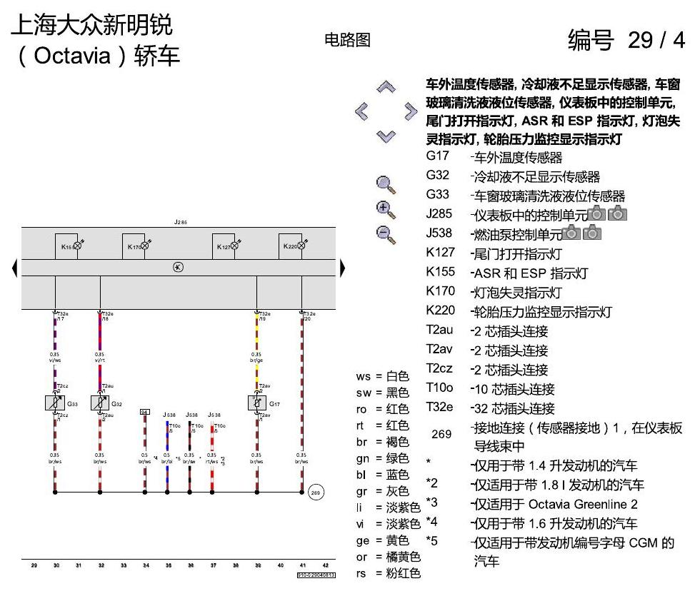Click the T32e/17 pin label

(x=63, y=316)
